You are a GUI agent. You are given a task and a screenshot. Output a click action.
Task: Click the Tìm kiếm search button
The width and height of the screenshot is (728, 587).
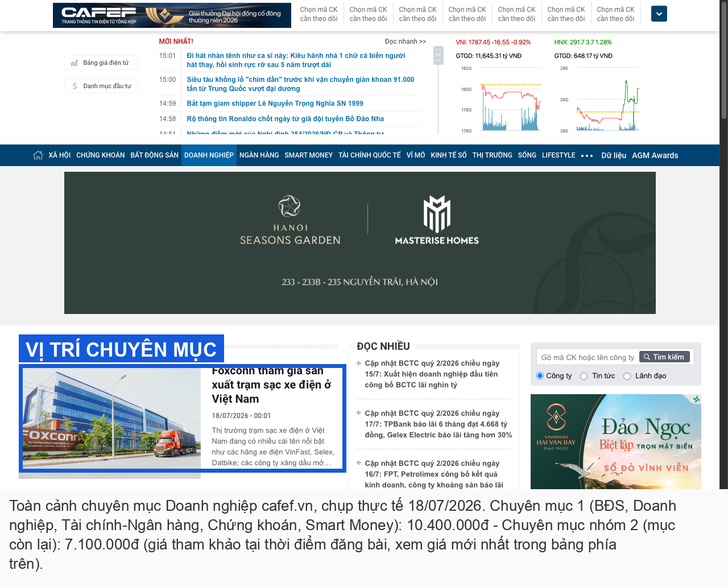coord(665,357)
